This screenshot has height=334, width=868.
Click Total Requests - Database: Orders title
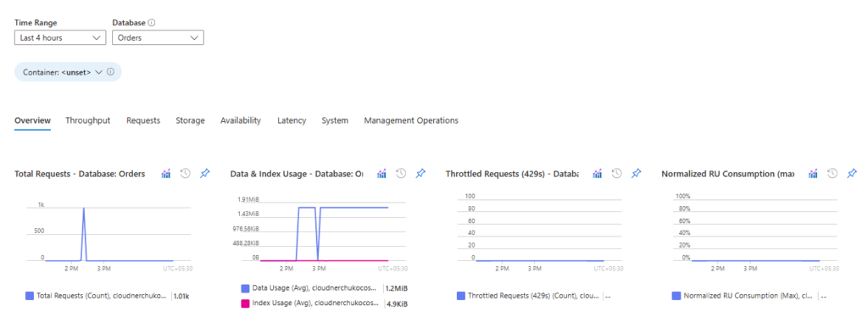coord(80,174)
